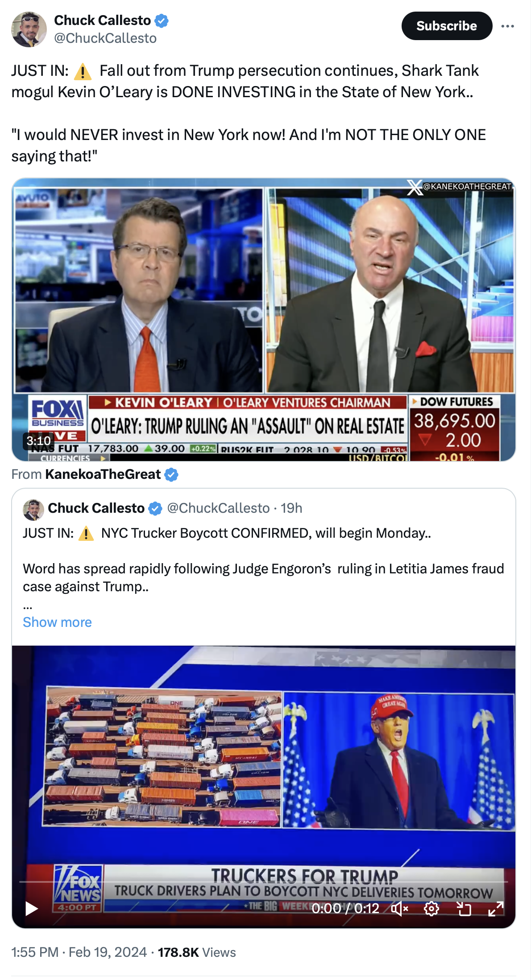Click the verified badge next to KanekoaTheGreat

171,474
